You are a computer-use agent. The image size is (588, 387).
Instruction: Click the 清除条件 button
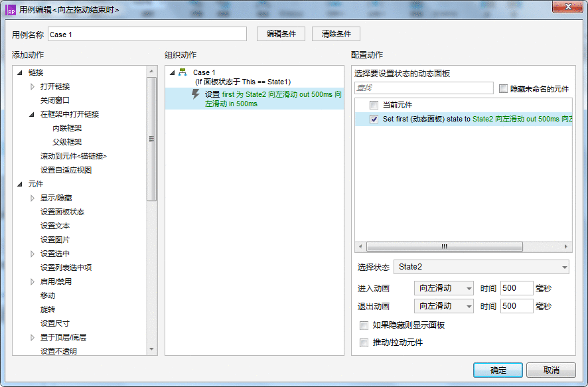pyautogui.click(x=336, y=34)
